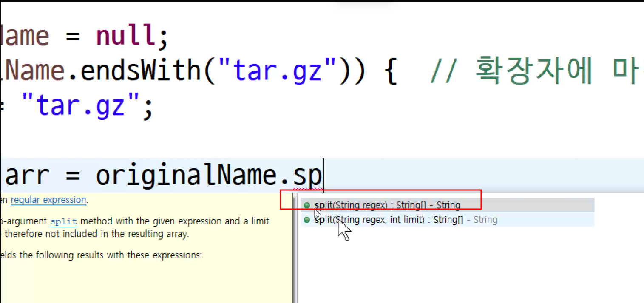Click the "tar.gz" assignment string literal
644x303 pixels.
(79, 105)
